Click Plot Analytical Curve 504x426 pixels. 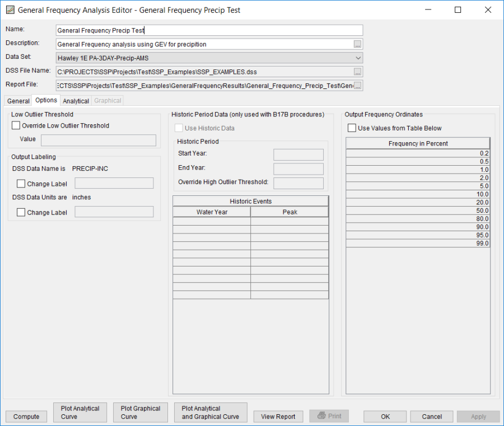80,413
